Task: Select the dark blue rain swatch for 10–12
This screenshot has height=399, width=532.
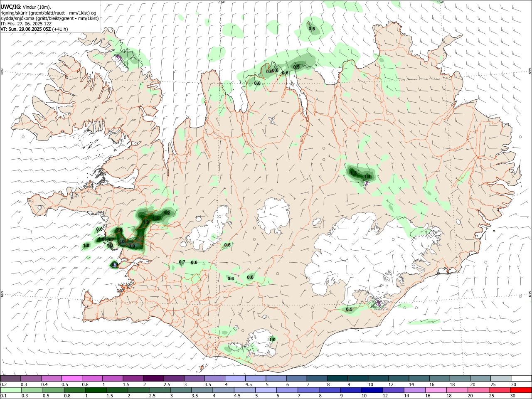Action: pyautogui.click(x=372, y=390)
